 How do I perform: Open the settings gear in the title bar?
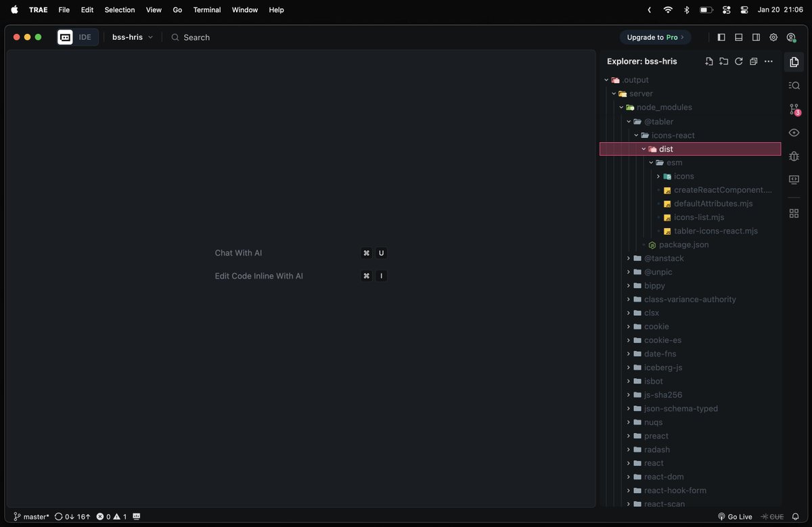coord(773,37)
